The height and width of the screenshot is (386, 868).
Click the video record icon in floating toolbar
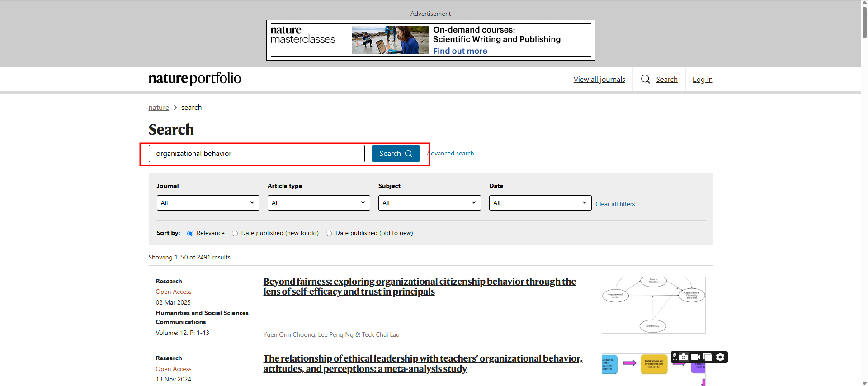click(x=695, y=357)
